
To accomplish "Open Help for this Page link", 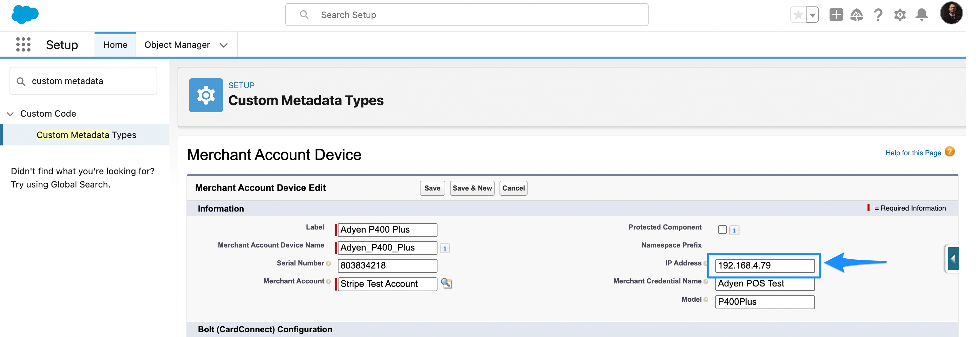I will click(x=913, y=153).
